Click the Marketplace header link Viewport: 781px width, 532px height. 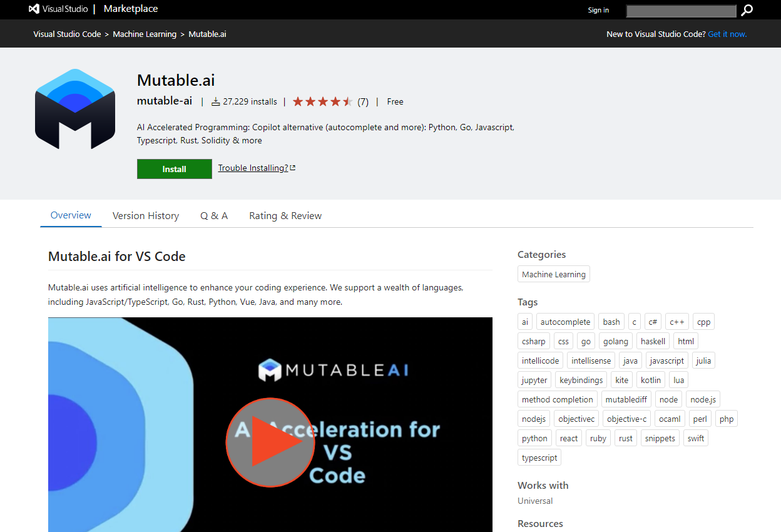131,9
